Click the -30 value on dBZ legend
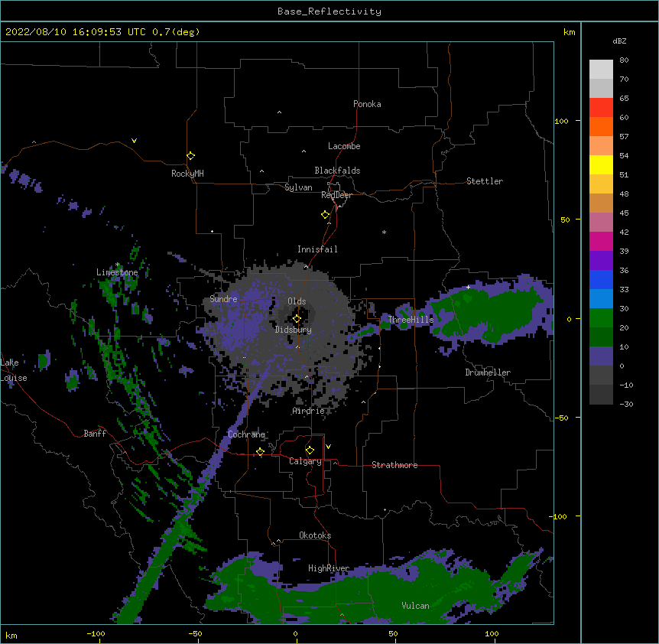 (626, 405)
